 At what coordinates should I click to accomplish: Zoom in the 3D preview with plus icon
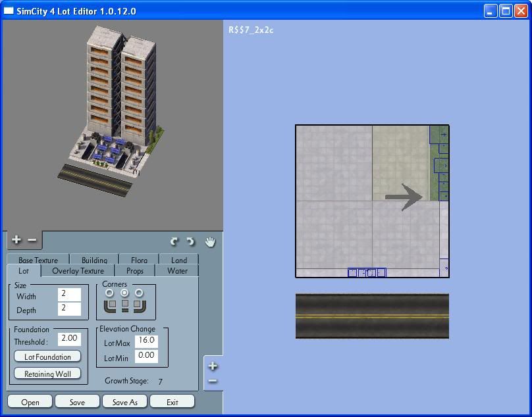click(x=16, y=239)
